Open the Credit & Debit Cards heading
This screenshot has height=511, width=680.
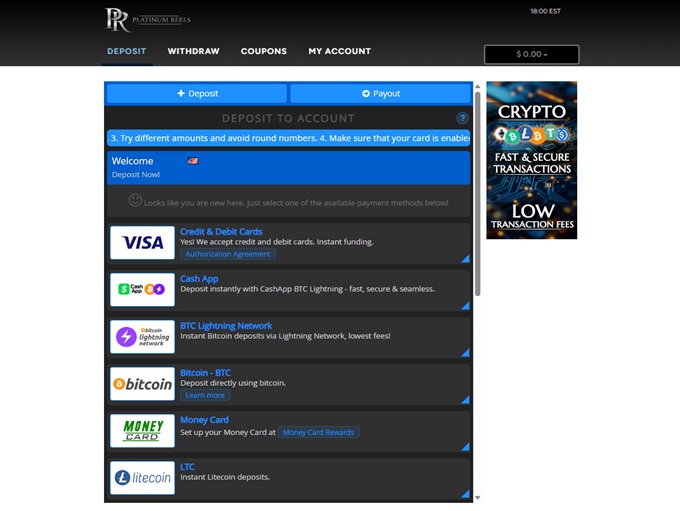coord(221,232)
